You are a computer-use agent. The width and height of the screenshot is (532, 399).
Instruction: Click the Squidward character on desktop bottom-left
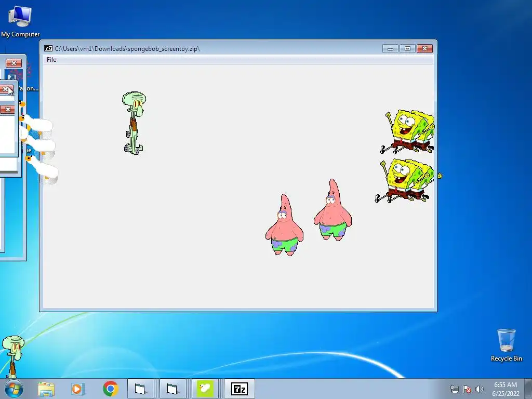(x=13, y=356)
